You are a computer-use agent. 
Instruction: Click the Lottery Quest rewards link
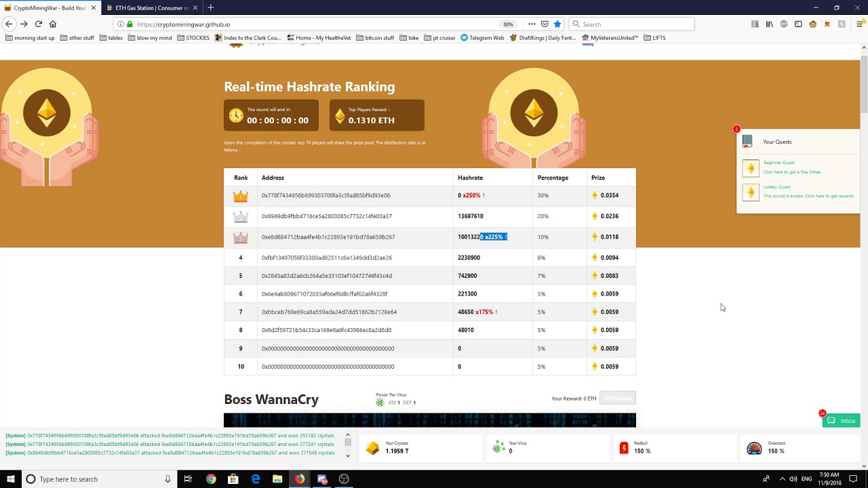click(x=808, y=196)
